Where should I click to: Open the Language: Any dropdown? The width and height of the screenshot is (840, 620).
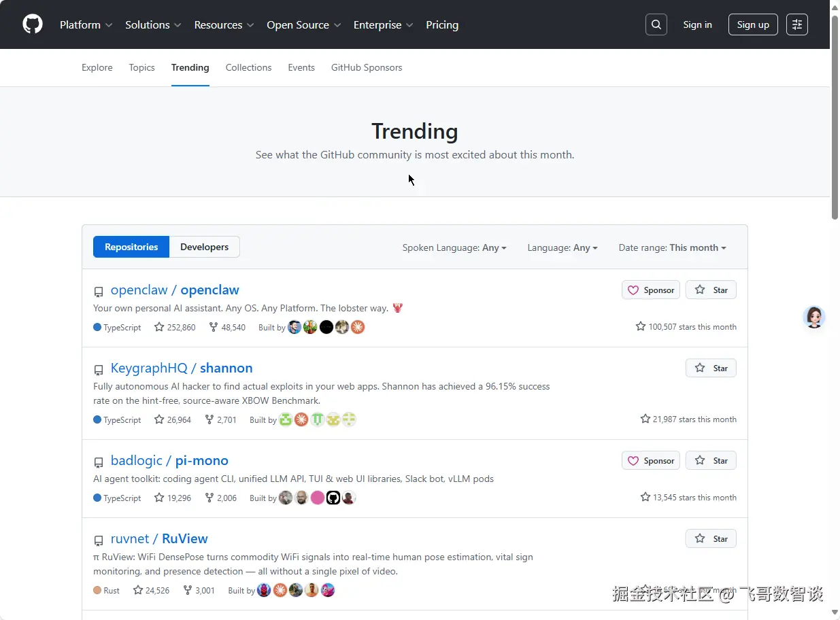click(x=562, y=247)
